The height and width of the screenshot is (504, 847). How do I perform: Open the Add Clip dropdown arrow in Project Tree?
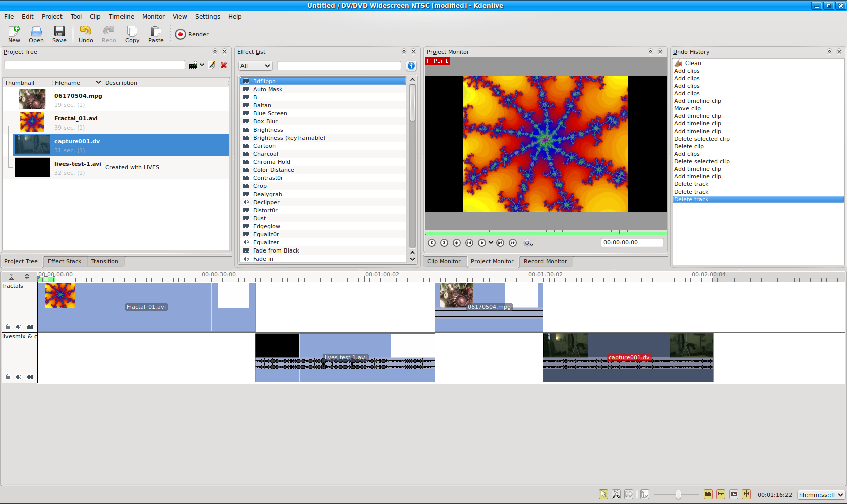click(202, 65)
